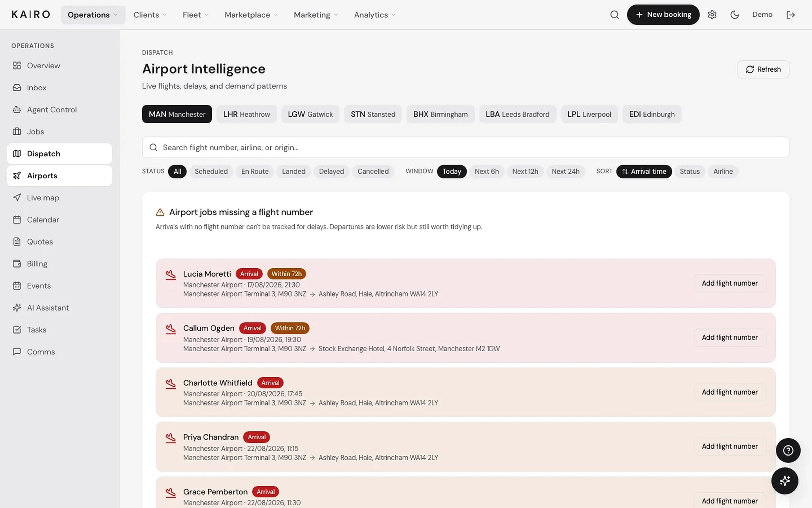Open Billing in the sidebar
812x508 pixels.
pos(59,264)
